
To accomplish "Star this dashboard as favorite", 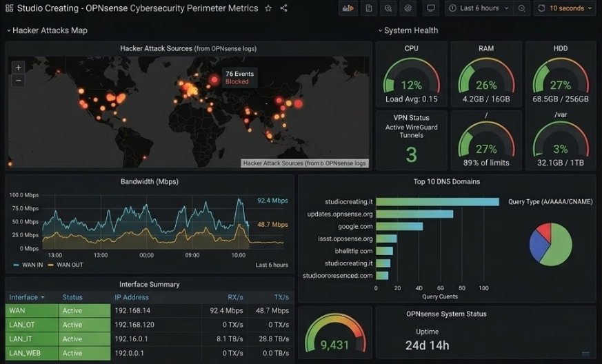I will 268,8.
